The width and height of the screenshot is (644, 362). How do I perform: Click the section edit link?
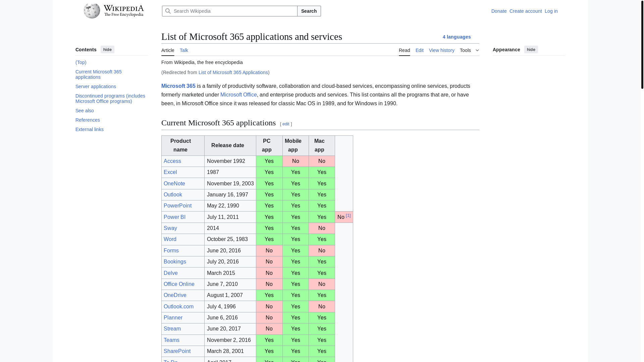286,124
